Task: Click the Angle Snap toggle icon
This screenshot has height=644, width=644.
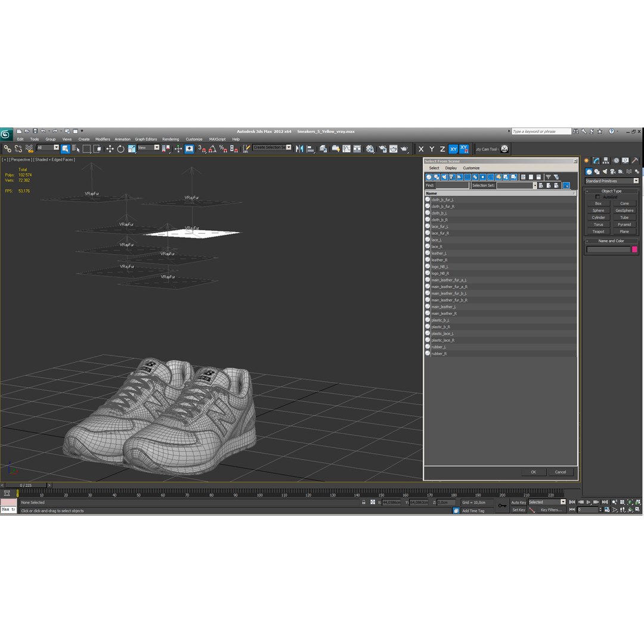Action: coord(212,148)
